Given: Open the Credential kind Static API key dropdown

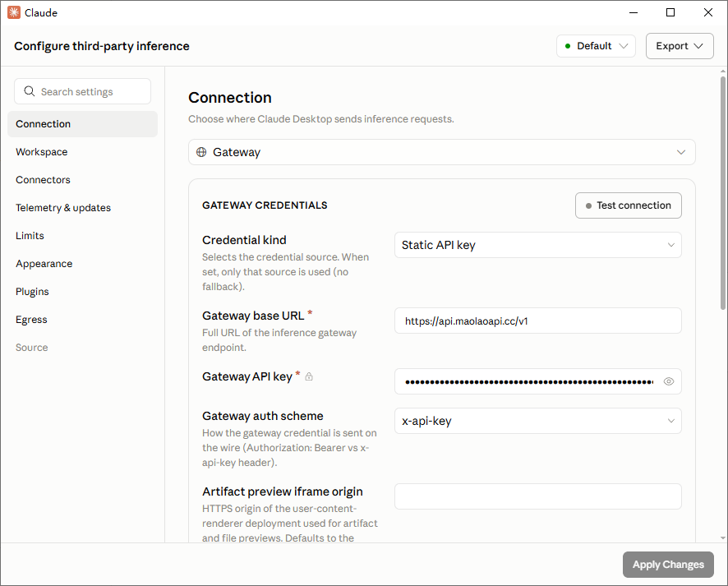Looking at the screenshot, I should (537, 245).
